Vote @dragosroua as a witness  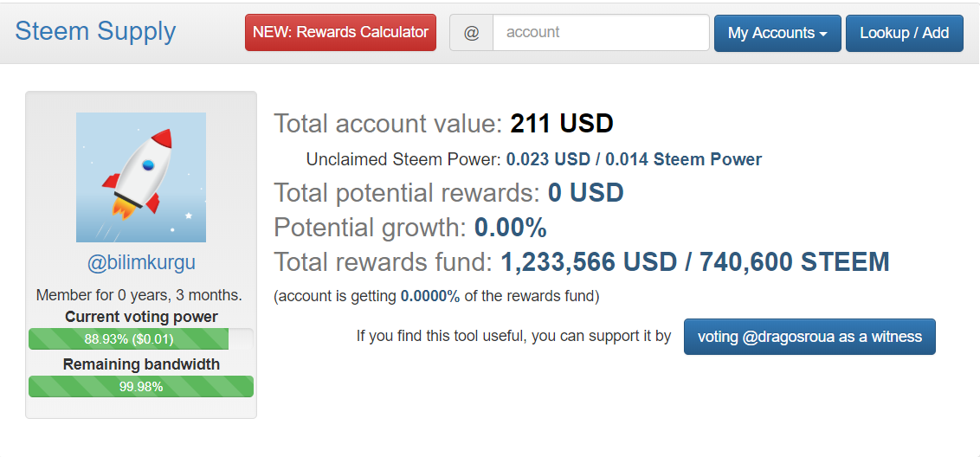click(x=809, y=337)
